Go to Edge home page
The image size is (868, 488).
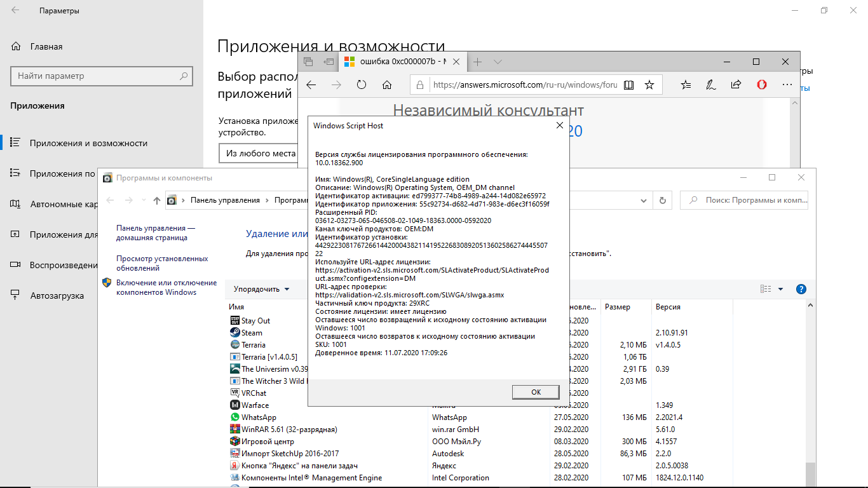[x=387, y=85]
